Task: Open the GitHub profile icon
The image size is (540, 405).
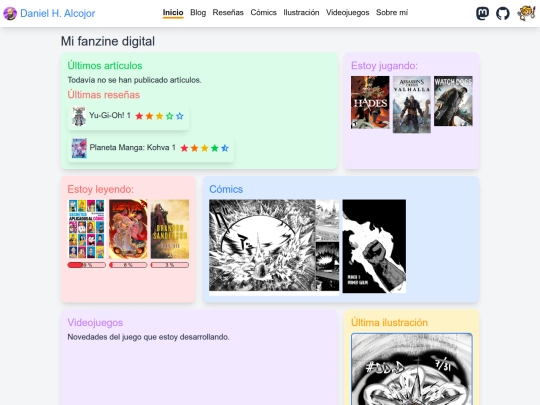Action: click(502, 13)
